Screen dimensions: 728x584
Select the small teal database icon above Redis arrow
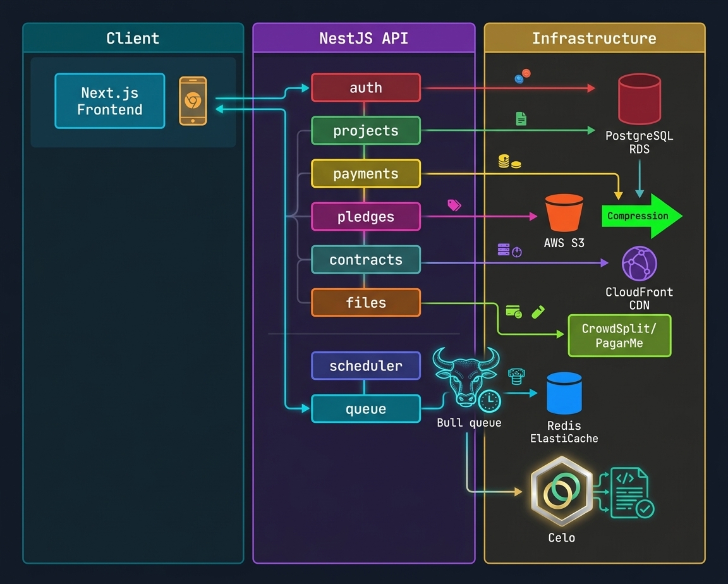516,377
